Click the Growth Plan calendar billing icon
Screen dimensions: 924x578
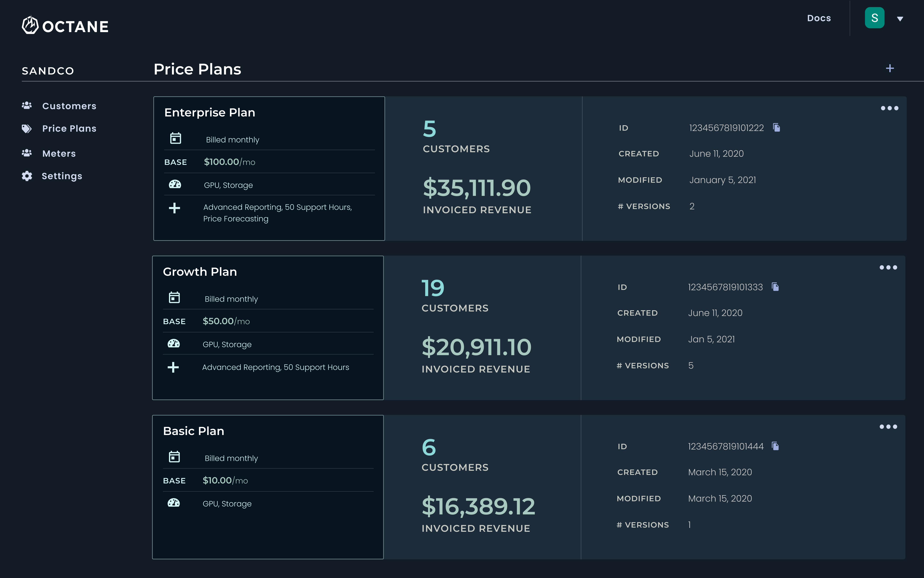175,297
